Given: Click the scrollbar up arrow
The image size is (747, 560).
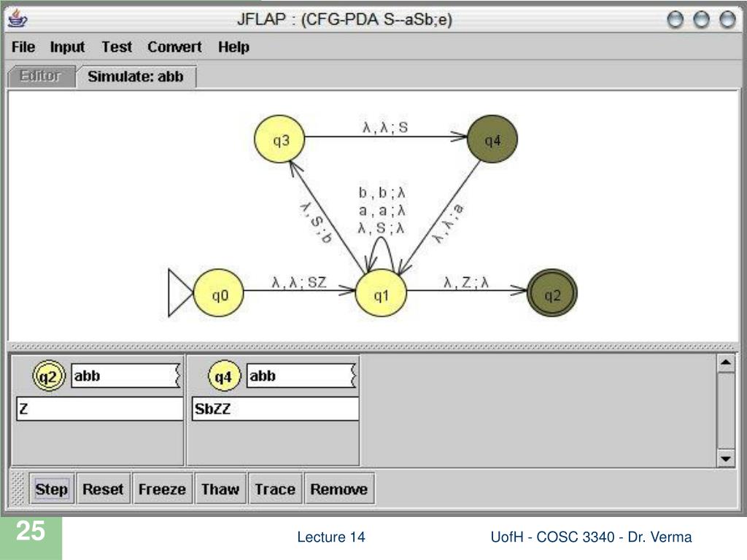Looking at the screenshot, I should pos(726,363).
